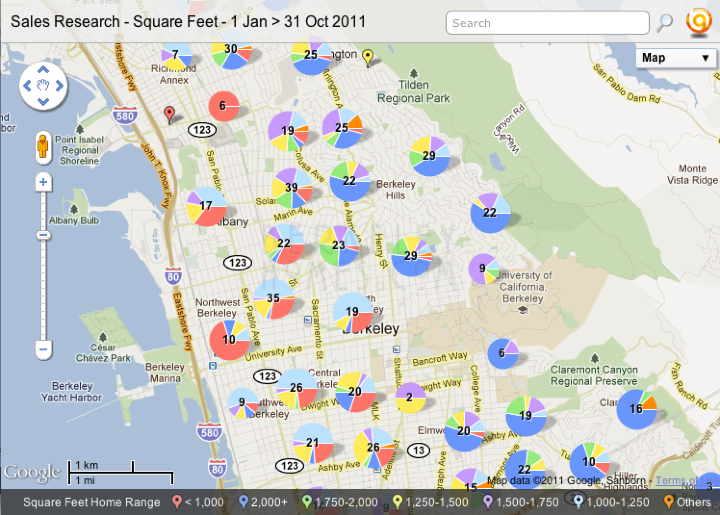Pan the map left arrow
Viewport: 720px width, 515px height.
click(x=27, y=86)
